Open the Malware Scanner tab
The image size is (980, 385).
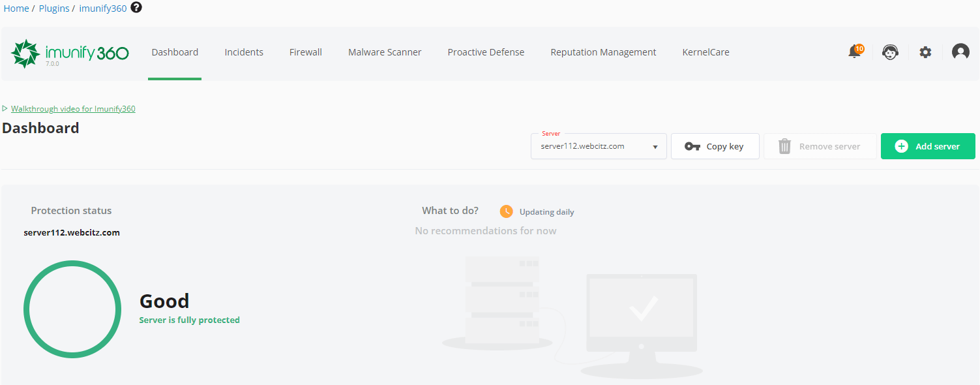coord(385,52)
